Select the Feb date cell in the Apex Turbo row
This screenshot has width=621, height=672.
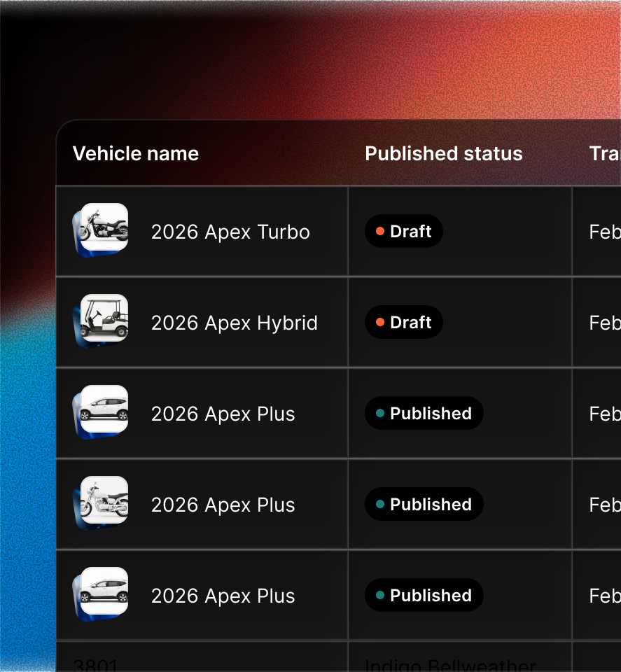(x=604, y=232)
